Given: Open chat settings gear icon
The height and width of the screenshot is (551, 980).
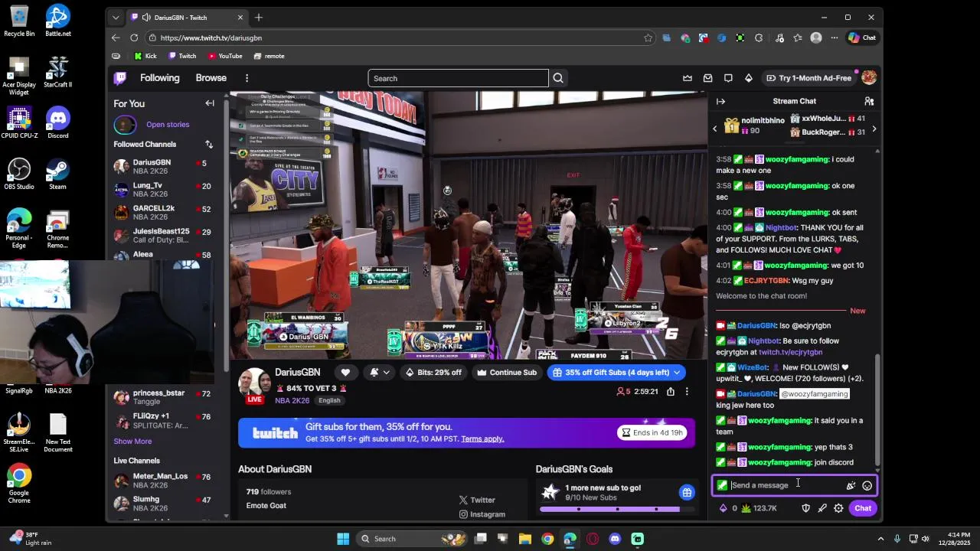Looking at the screenshot, I should (838, 508).
